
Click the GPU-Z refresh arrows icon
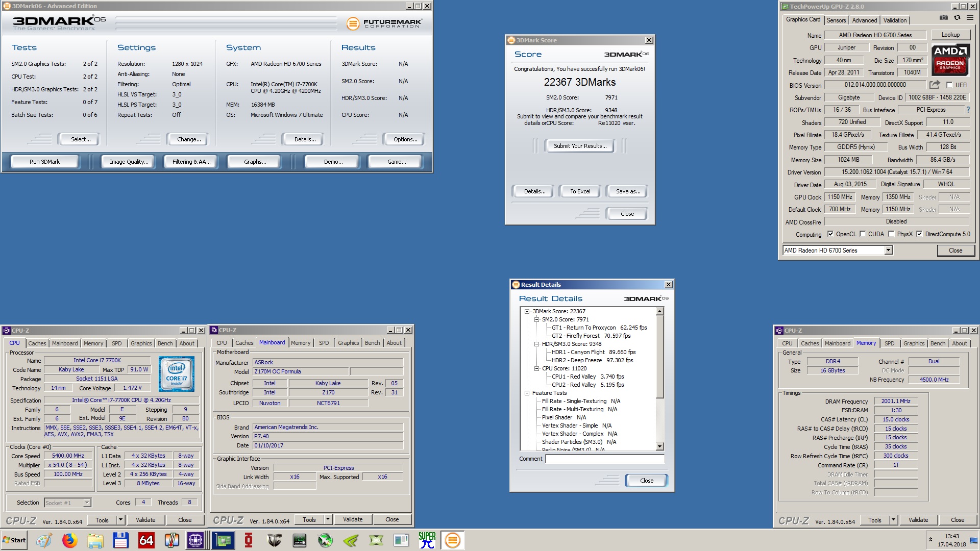pos(957,17)
